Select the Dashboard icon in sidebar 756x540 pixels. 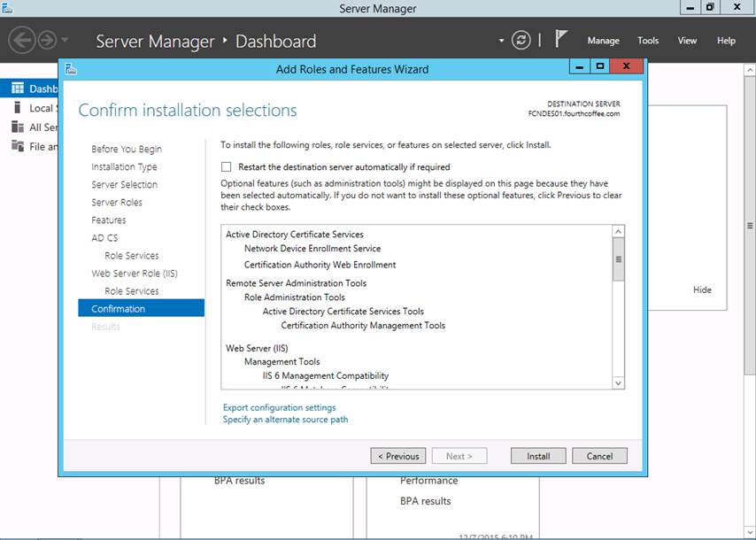point(18,89)
